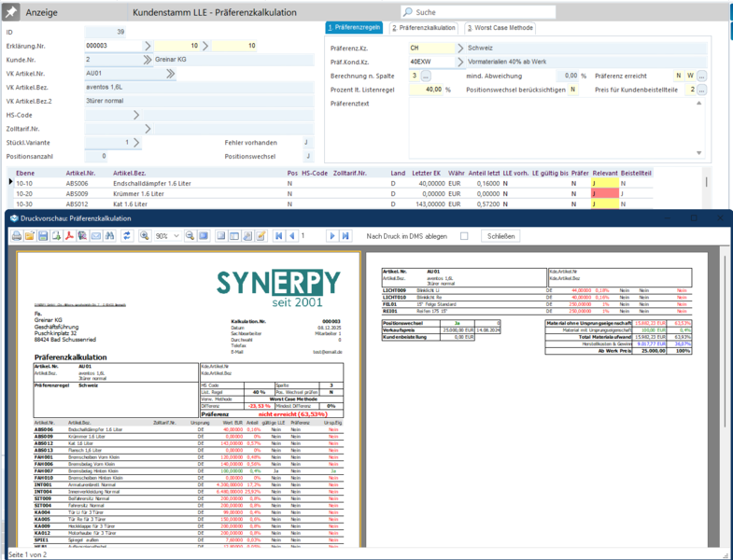
Task: Click the printer icon in preview toolbar
Action: [16, 236]
